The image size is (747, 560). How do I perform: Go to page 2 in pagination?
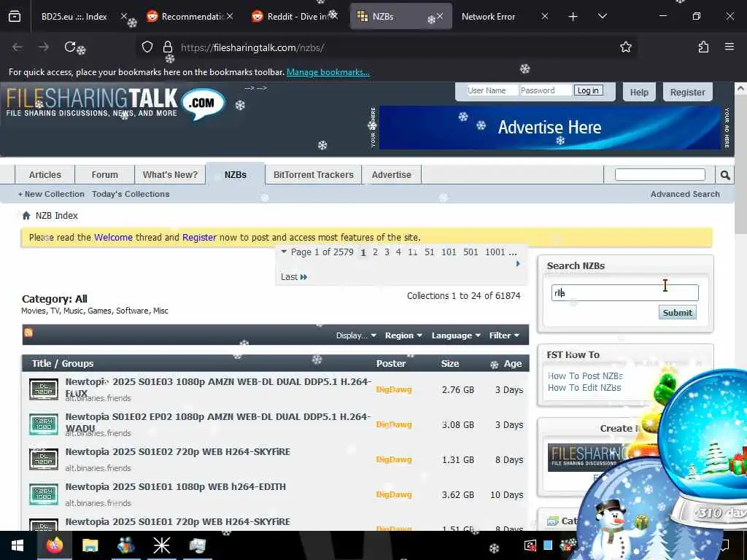pos(376,252)
